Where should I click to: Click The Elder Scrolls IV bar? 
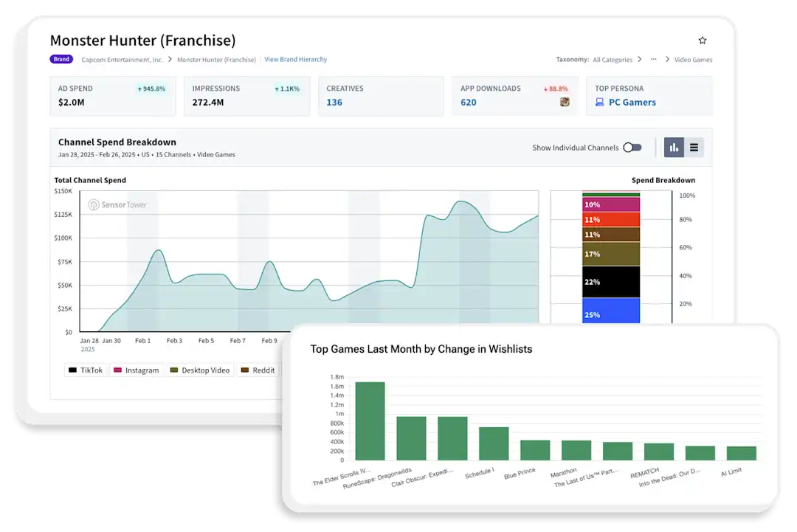coord(370,421)
